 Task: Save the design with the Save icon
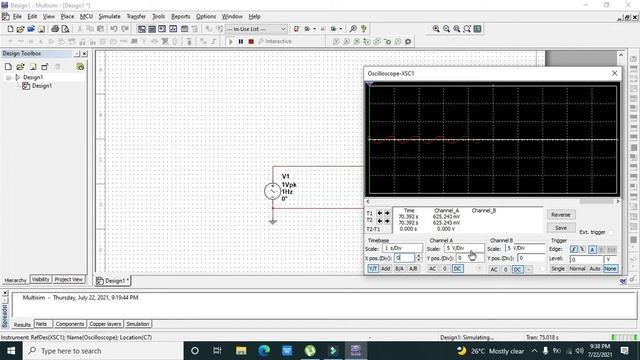[41, 29]
